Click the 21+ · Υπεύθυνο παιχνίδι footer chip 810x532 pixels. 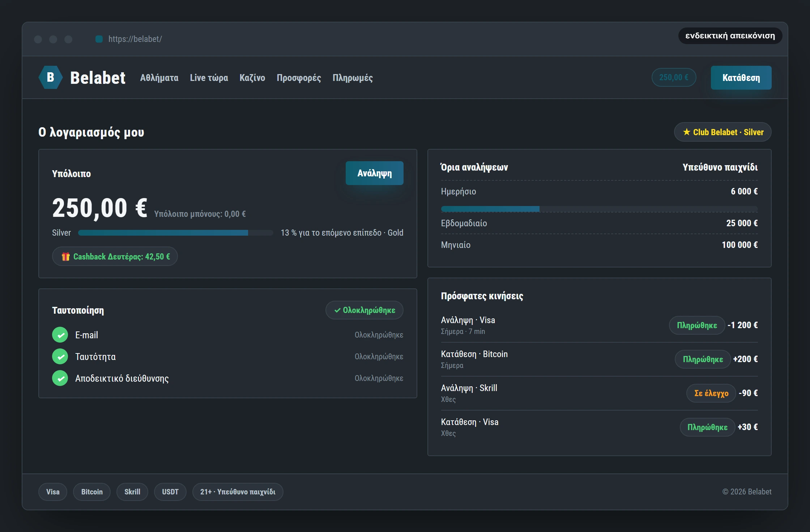click(x=238, y=492)
